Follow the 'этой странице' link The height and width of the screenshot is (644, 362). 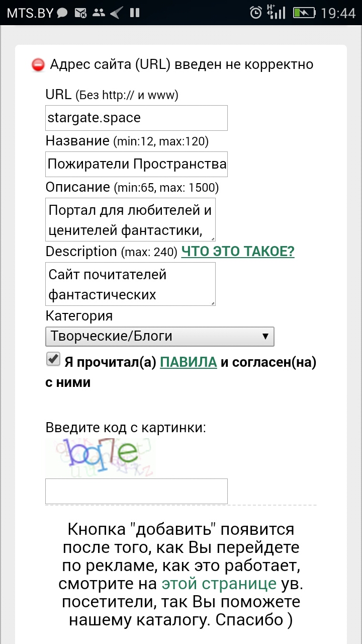coord(219,584)
